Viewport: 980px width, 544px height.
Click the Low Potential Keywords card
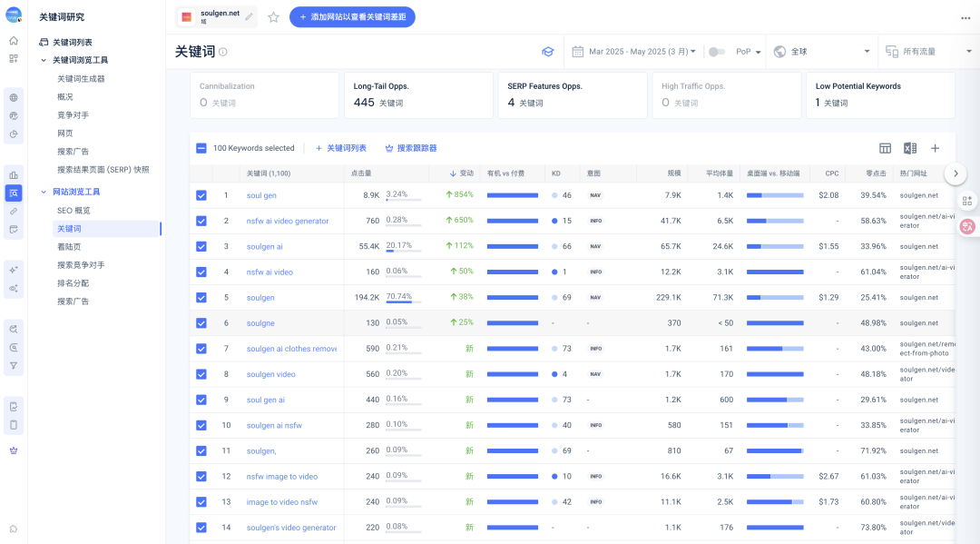(880, 95)
